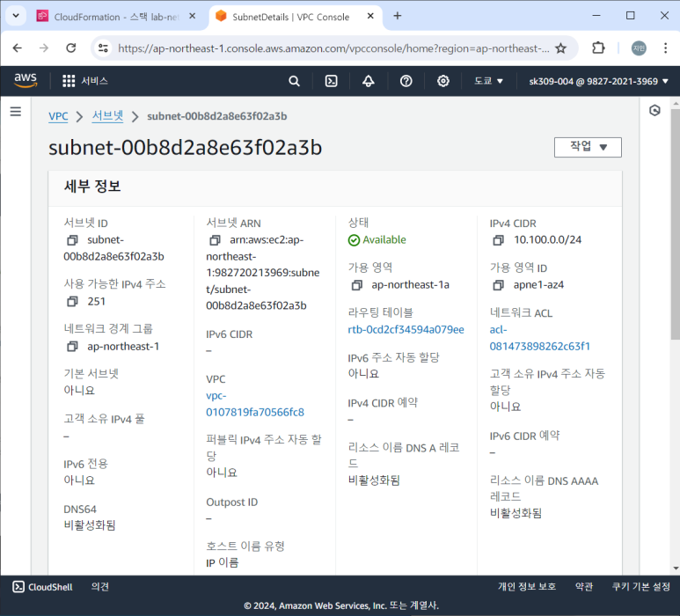This screenshot has width=680, height=616.
Task: Copy the IPv4 CIDR 10.100.0.0/24
Action: [499, 240]
